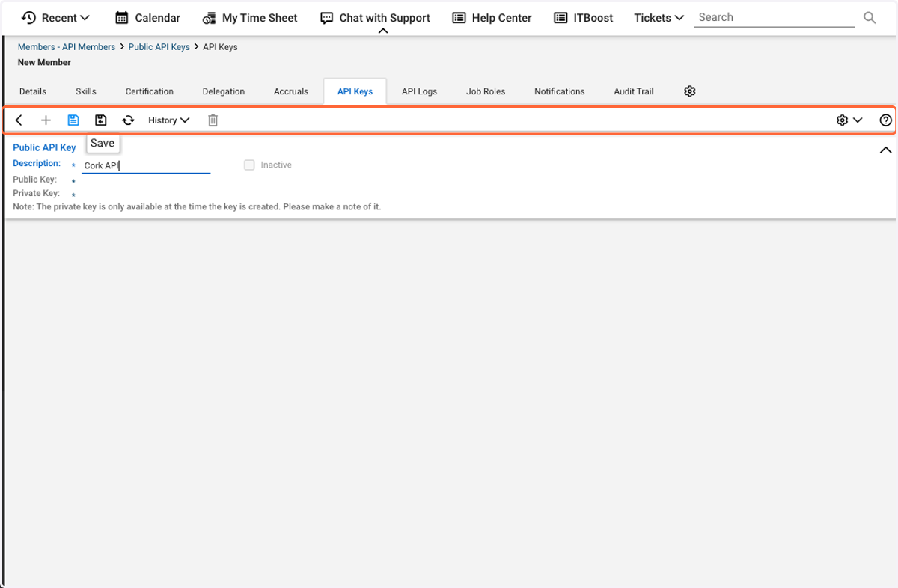Screen dimensions: 898x588
Task: Click the Save and Close icon
Action: click(x=101, y=120)
